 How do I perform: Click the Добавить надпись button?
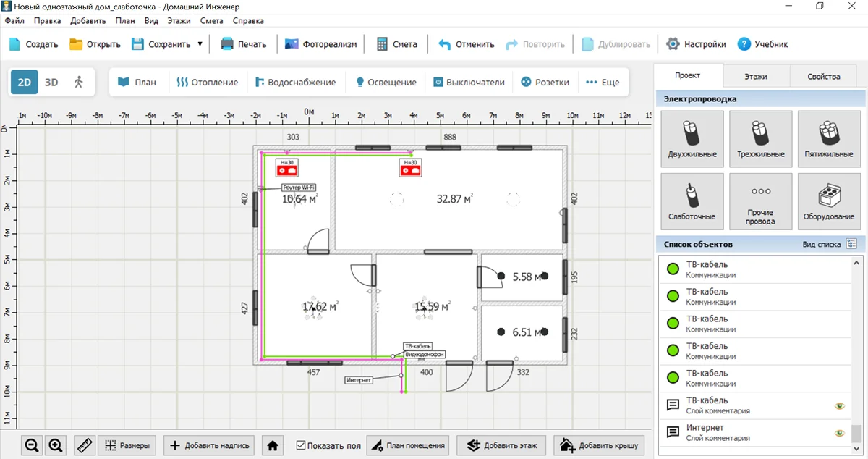click(210, 446)
